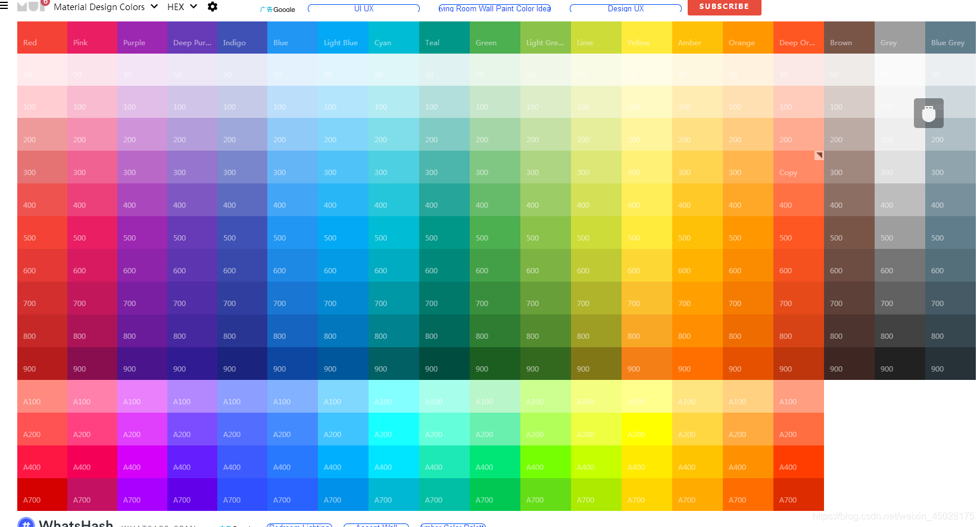Pick the Red A100 accent swatch
Image resolution: width=980 pixels, height=527 pixels.
pos(42,396)
